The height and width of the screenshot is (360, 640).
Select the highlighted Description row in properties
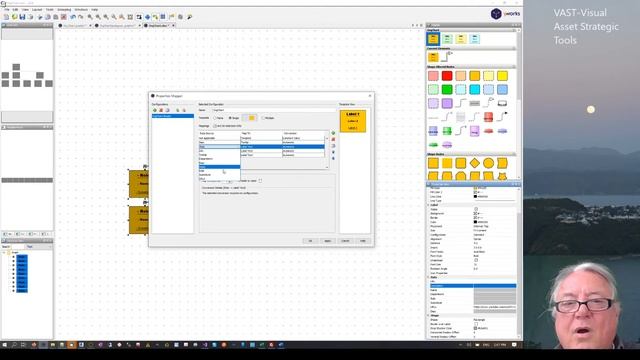[473, 286]
